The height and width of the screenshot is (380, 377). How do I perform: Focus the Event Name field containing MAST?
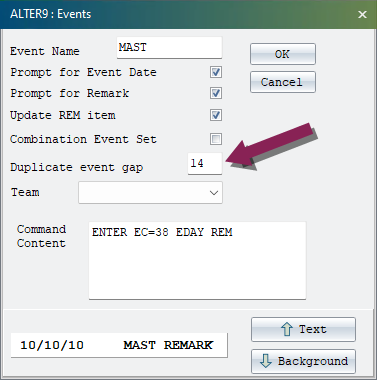(169, 48)
